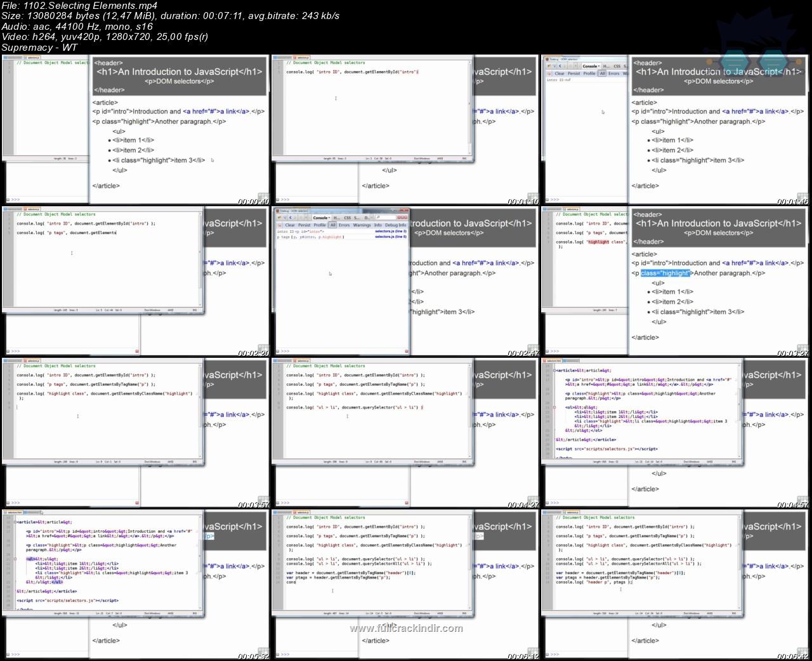The image size is (812, 661).
Task: Select Info filter in 00:02:47 Firebug
Action: [x=378, y=225]
